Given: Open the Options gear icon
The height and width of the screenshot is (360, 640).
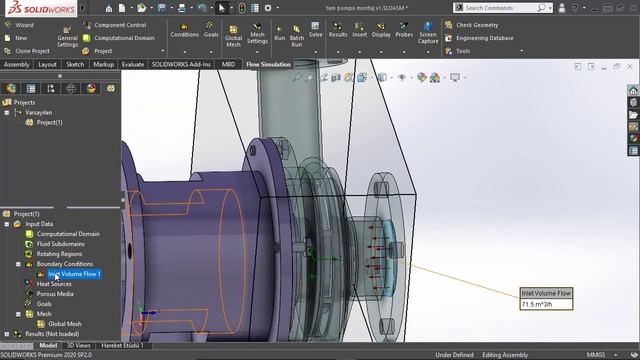Looking at the screenshot, I should tap(268, 8).
